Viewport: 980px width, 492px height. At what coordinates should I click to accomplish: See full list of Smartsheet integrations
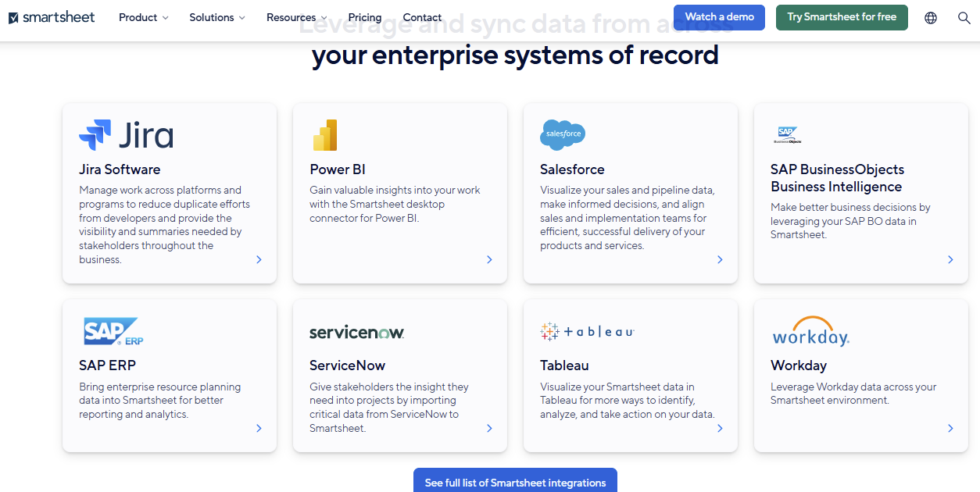point(515,482)
